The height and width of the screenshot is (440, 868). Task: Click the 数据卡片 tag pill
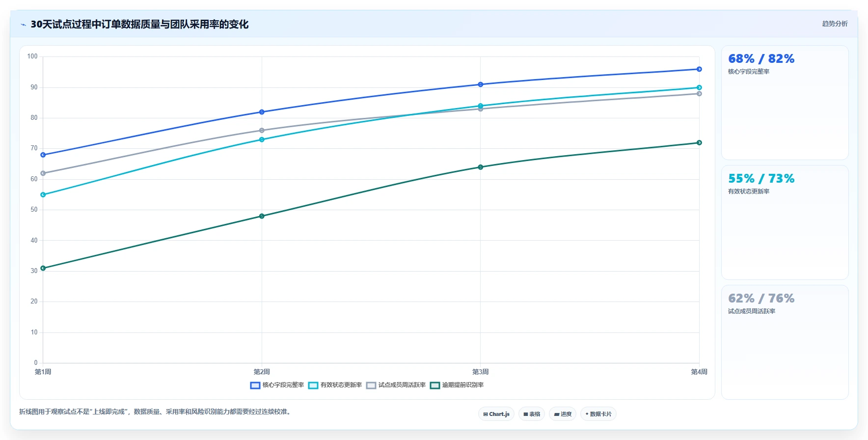tap(598, 414)
